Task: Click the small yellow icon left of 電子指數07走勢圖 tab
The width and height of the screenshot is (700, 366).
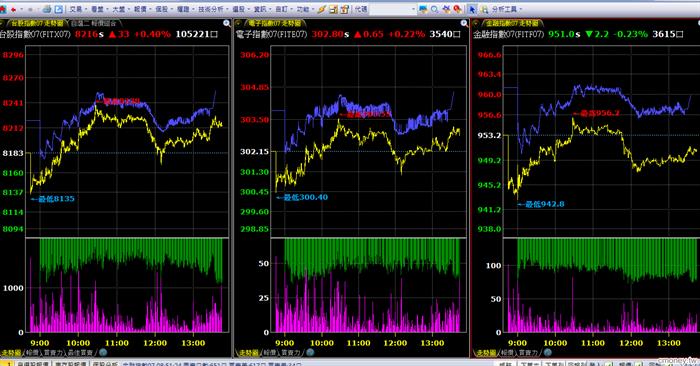Action: [239, 23]
